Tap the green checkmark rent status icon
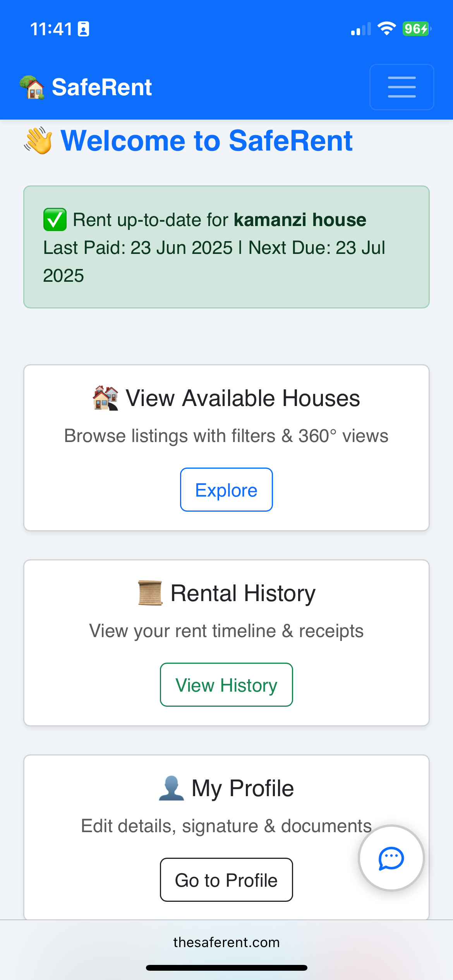 click(x=55, y=220)
